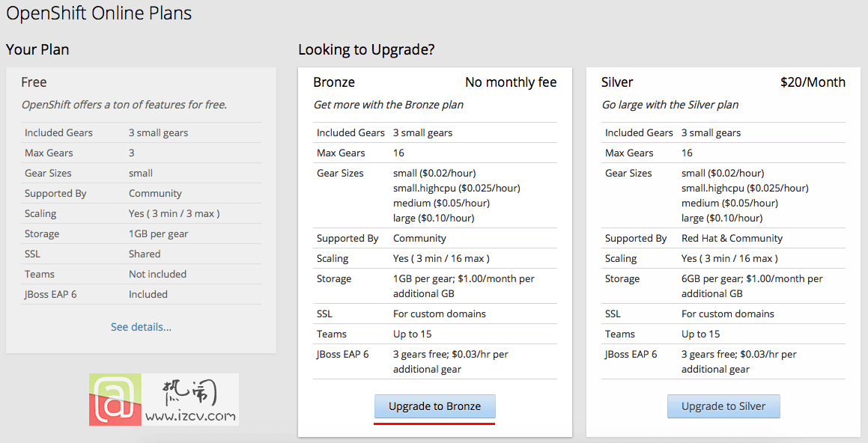This screenshot has height=443, width=868.
Task: Click the 'No monthly fee' price label
Action: (511, 82)
